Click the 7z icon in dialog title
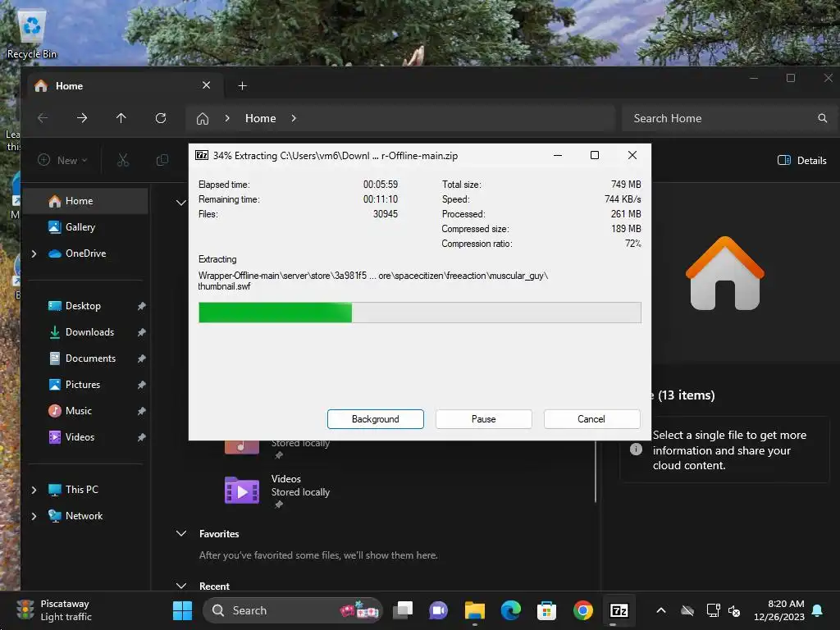The image size is (840, 630). 202,155
